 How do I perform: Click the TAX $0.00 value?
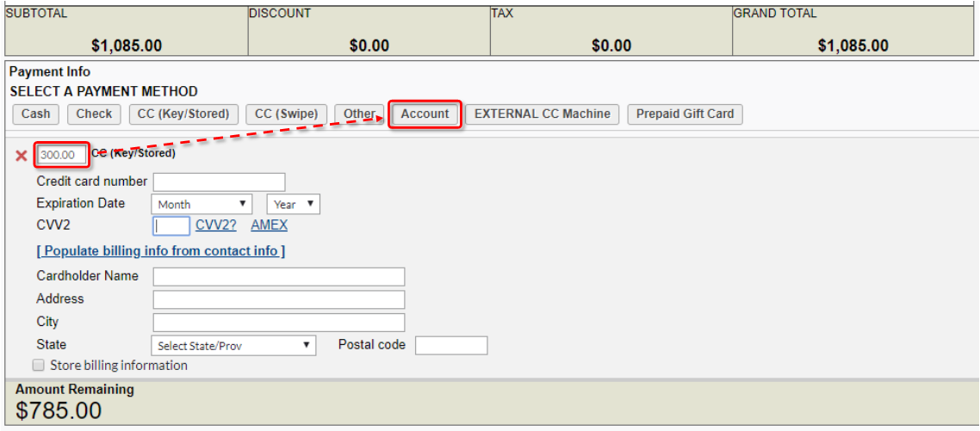point(611,45)
